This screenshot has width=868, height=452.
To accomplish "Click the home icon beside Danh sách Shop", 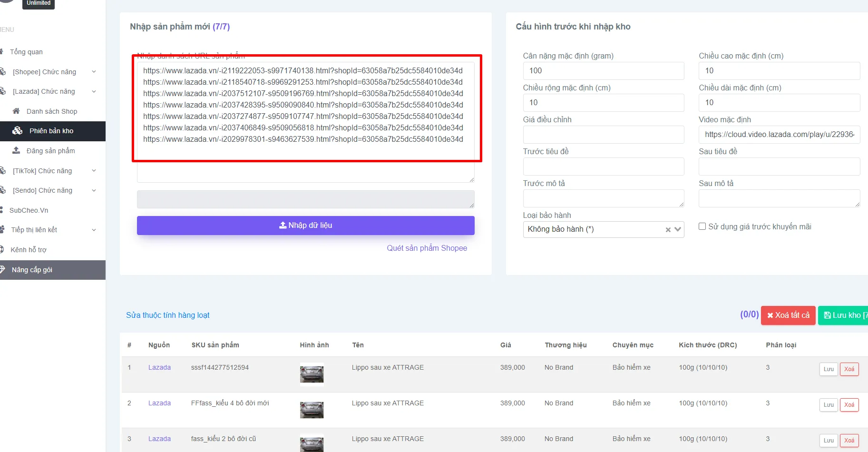I will coord(16,111).
